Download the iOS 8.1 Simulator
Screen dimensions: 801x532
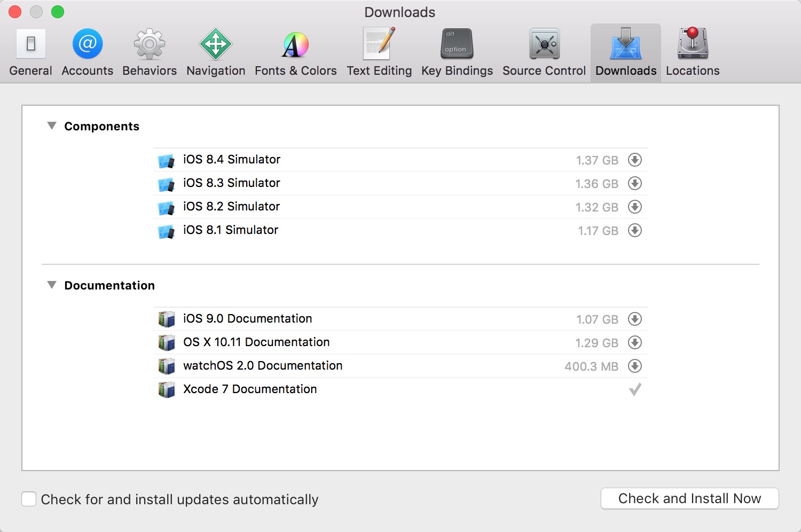pyautogui.click(x=635, y=230)
